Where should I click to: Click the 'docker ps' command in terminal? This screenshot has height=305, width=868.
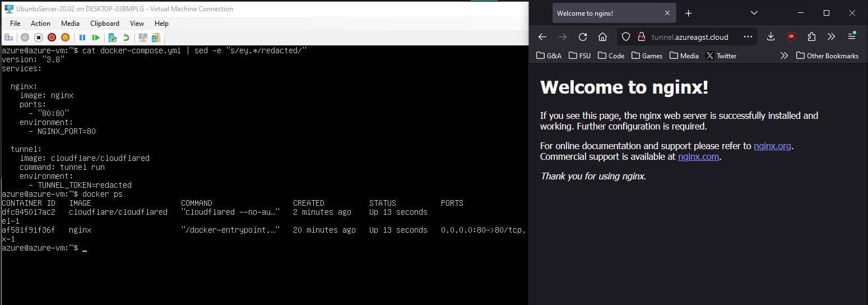102,194
